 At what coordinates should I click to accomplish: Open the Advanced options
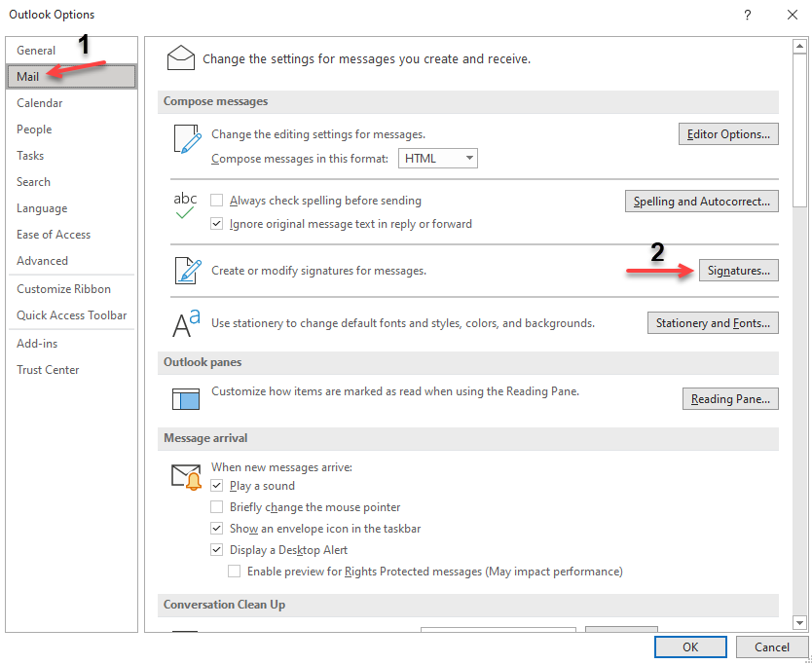pyautogui.click(x=71, y=261)
